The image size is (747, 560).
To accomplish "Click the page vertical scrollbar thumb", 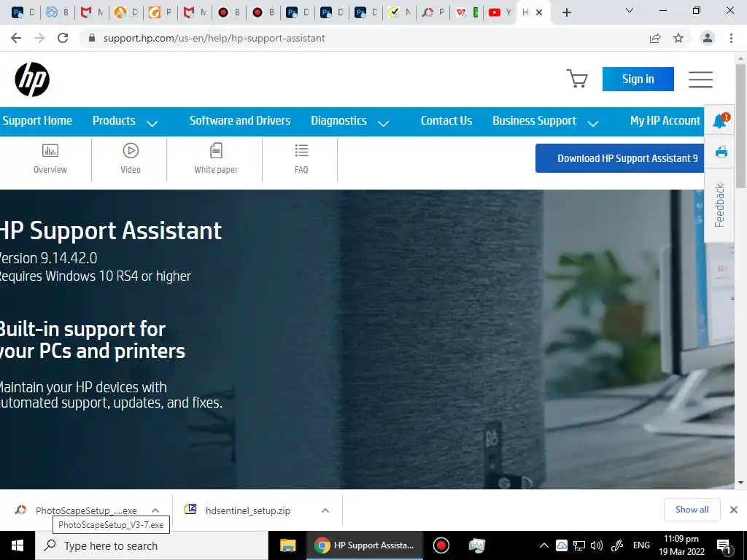I will (740, 125).
